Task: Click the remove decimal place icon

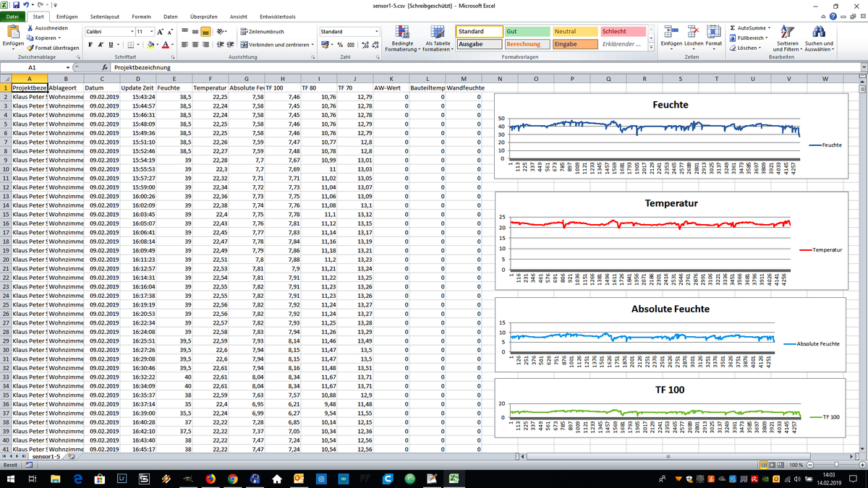Action: (x=374, y=45)
